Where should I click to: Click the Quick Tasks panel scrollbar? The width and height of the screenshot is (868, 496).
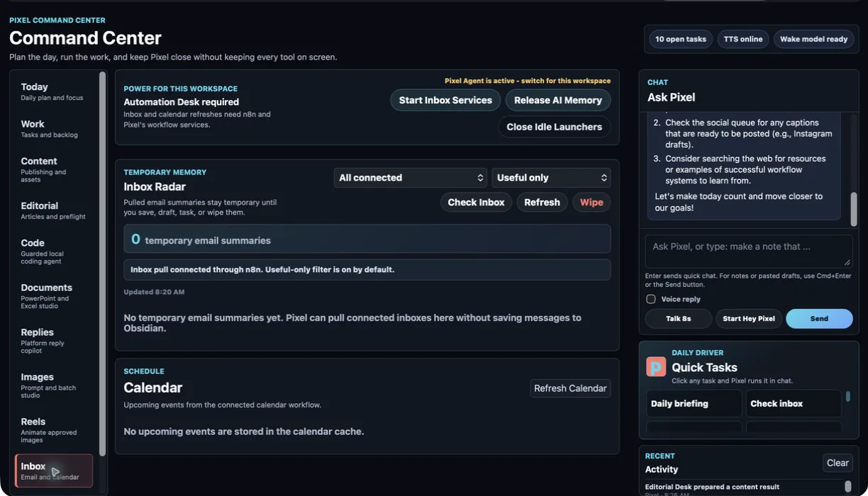[x=847, y=397]
